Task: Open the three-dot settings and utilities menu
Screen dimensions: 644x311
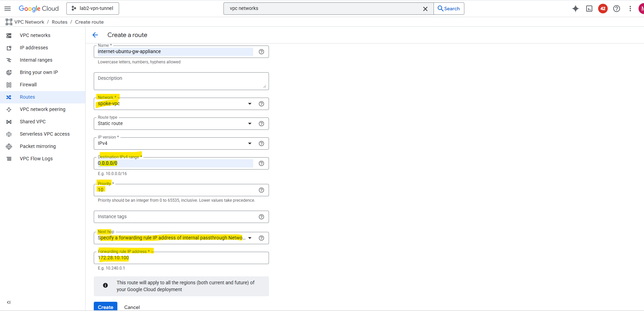Action: pos(630,9)
